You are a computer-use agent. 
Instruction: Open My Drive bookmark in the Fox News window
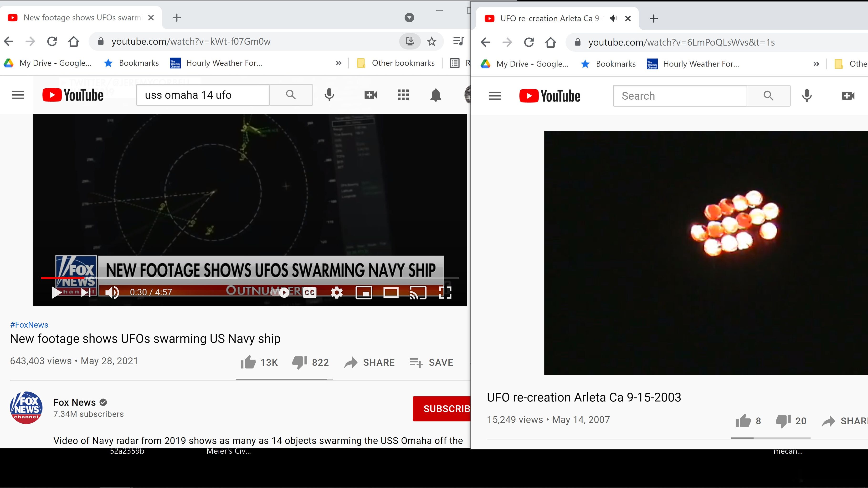tap(47, 63)
